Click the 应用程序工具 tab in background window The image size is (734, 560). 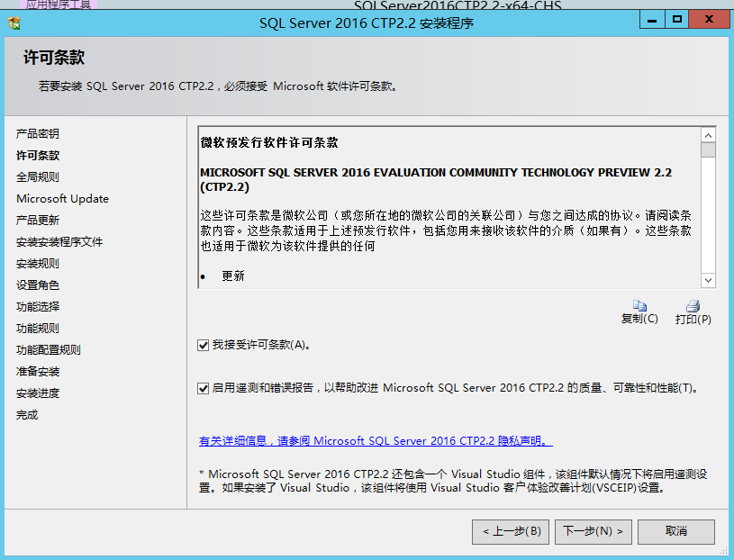pos(59,5)
